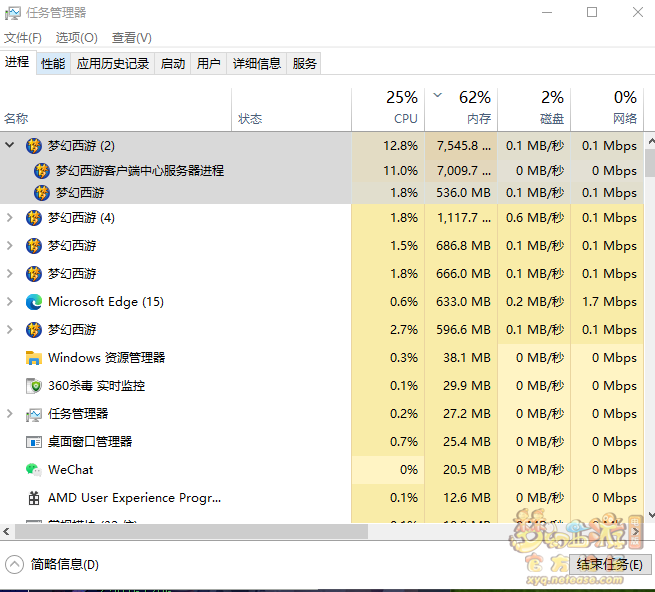Select the 桌面窗口管理器 process row

click(x=322, y=442)
